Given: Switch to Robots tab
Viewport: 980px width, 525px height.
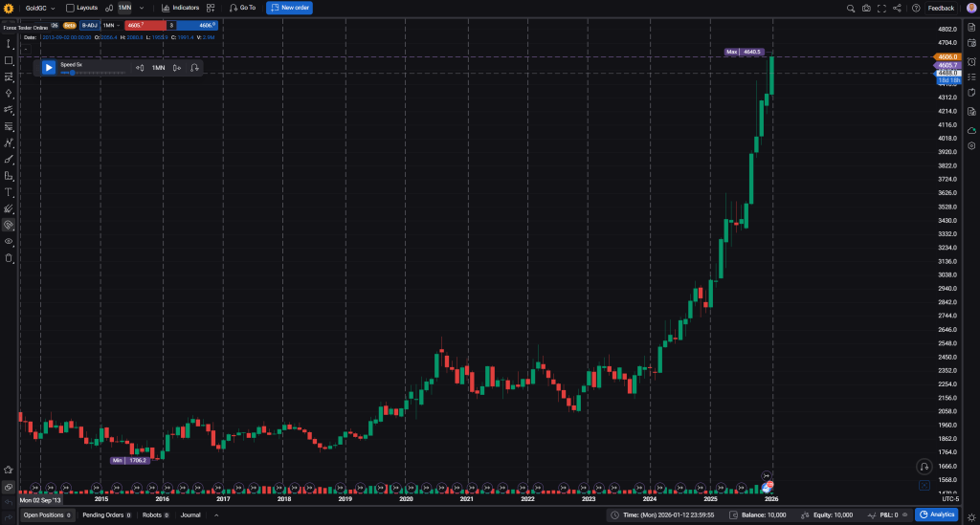Looking at the screenshot, I should [155, 515].
